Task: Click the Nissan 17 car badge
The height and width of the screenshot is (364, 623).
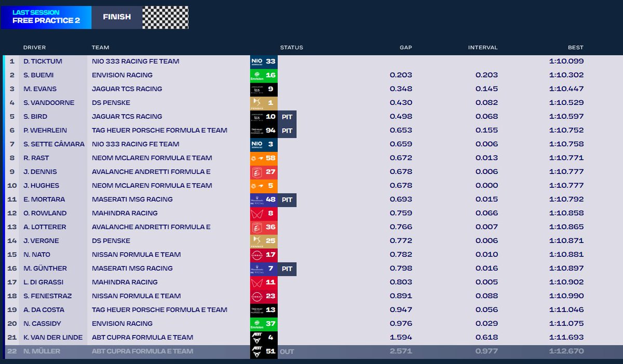Action: tap(264, 254)
